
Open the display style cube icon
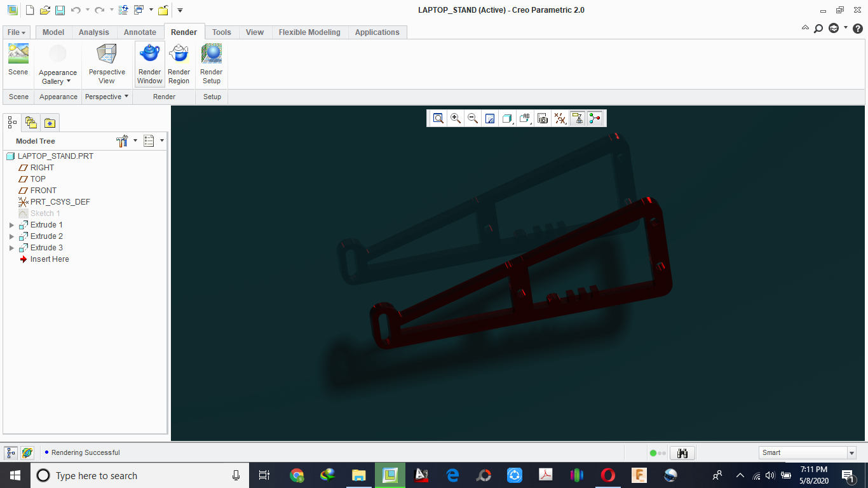click(x=507, y=118)
